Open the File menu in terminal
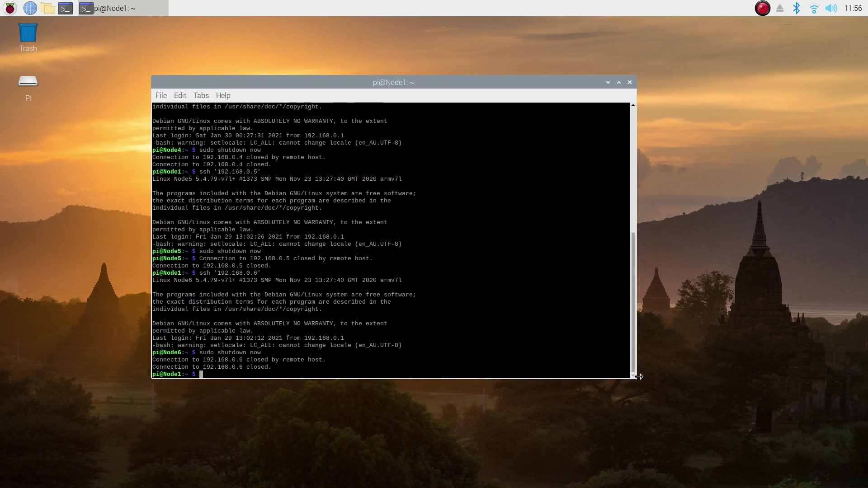The height and width of the screenshot is (488, 868). [x=161, y=95]
